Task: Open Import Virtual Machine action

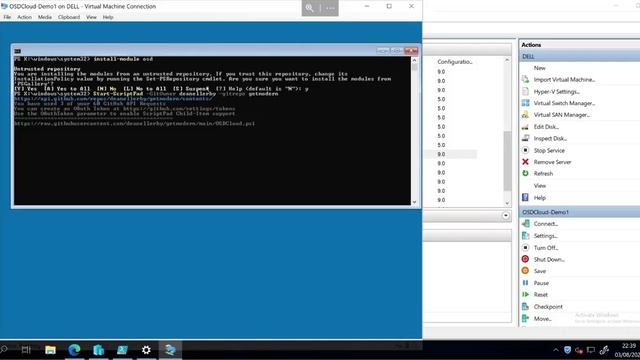Action: (564, 80)
